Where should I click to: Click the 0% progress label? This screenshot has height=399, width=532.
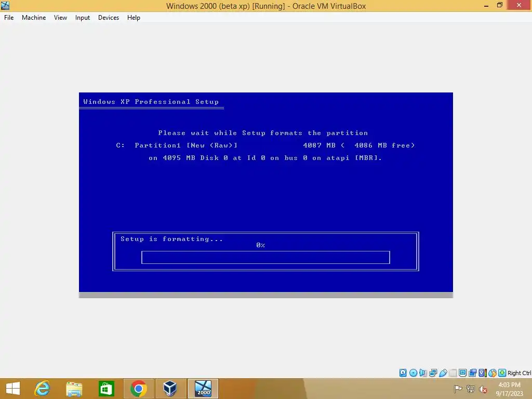261,245
